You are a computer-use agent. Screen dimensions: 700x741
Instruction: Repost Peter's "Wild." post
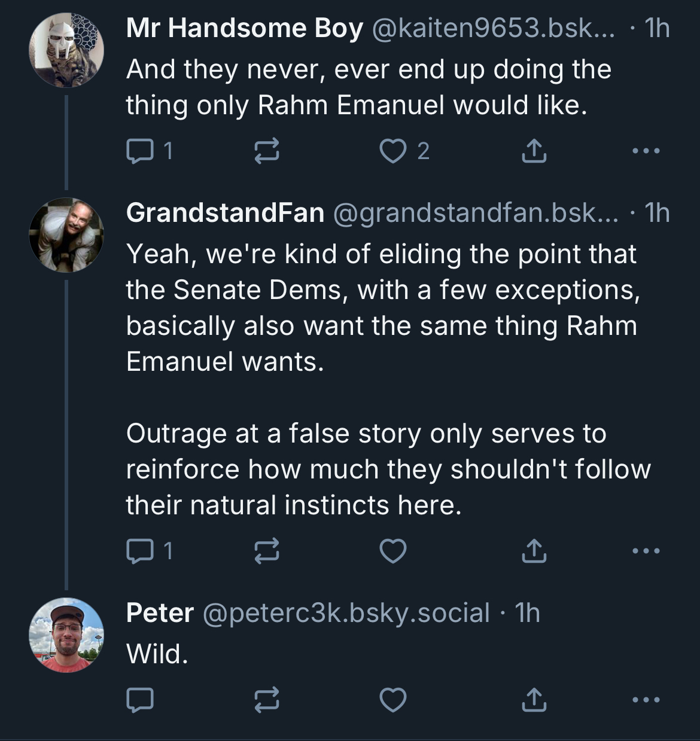[x=267, y=699]
